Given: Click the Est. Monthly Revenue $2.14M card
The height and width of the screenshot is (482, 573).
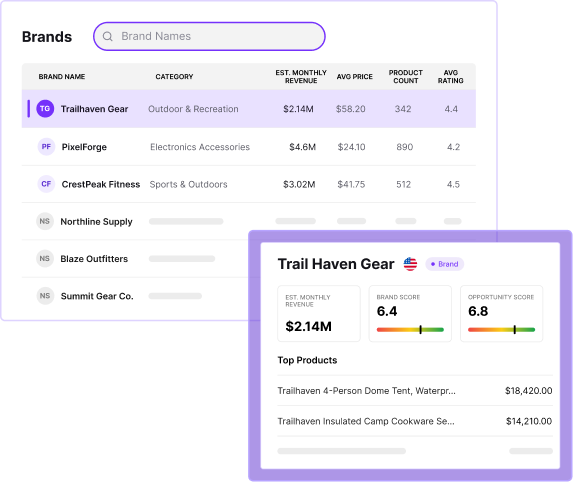Looking at the screenshot, I should (x=319, y=314).
